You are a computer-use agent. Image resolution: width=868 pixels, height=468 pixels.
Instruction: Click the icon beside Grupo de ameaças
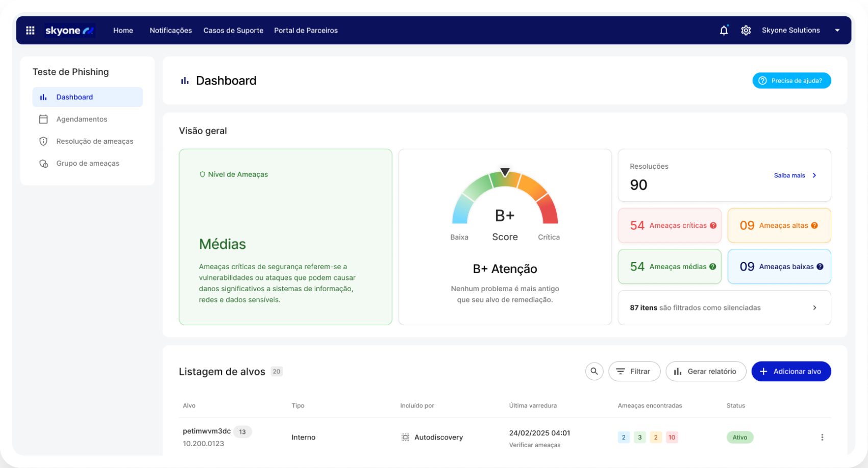44,163
